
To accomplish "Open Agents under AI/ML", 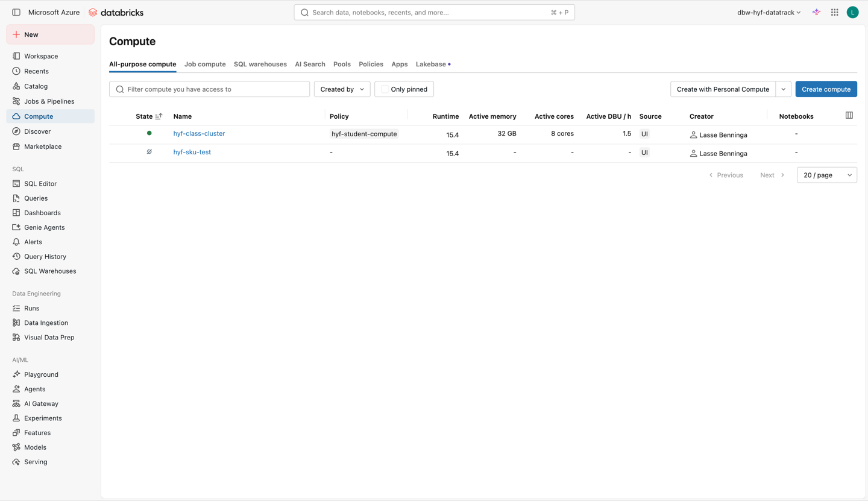I will 50,389.
